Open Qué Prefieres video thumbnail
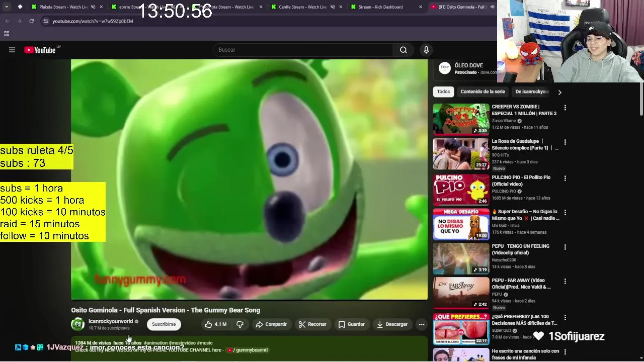This screenshot has width=644, height=362. pyautogui.click(x=461, y=329)
